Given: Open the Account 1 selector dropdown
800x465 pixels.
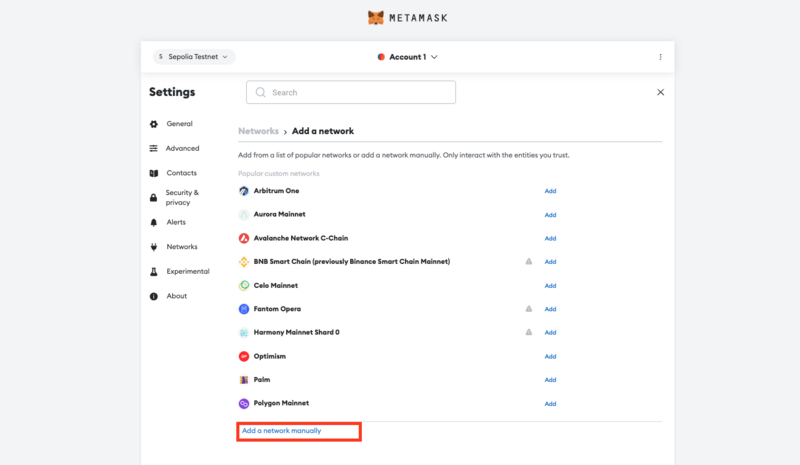Looking at the screenshot, I should click(407, 57).
